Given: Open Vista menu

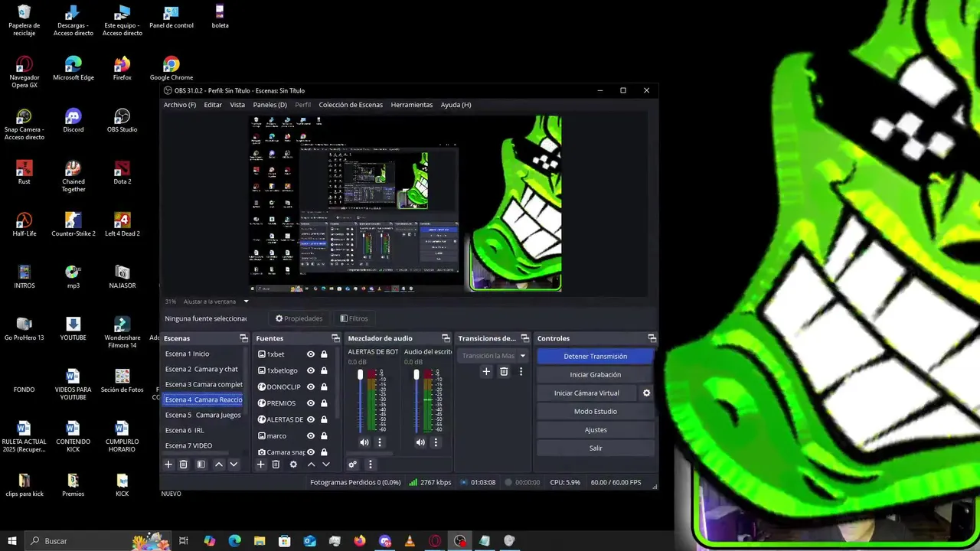Looking at the screenshot, I should coord(237,105).
